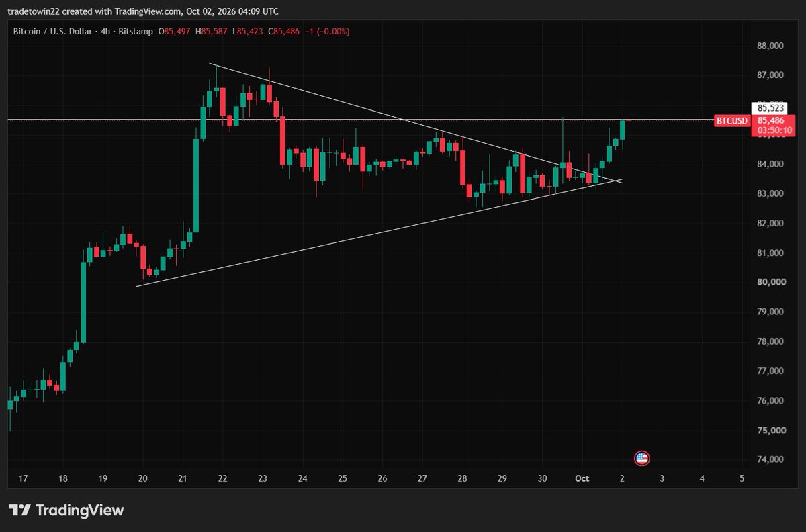Click the 74,000 price axis label

tap(770, 459)
